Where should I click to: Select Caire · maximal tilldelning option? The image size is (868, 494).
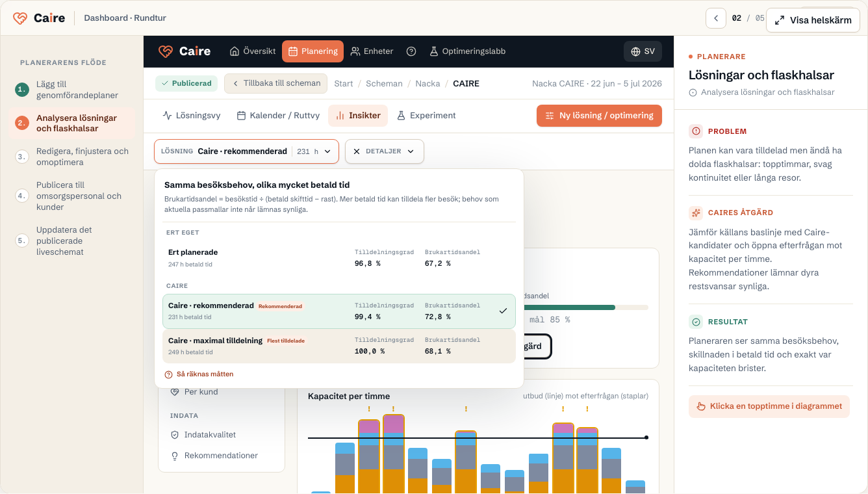(339, 346)
